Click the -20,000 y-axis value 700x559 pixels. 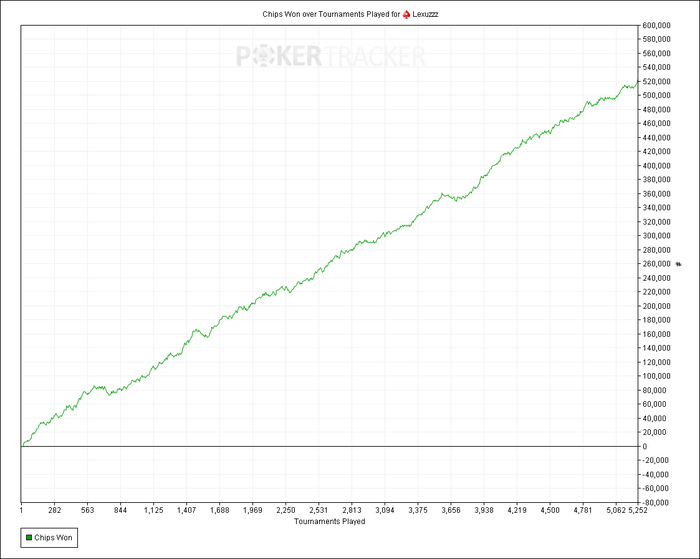tap(655, 460)
